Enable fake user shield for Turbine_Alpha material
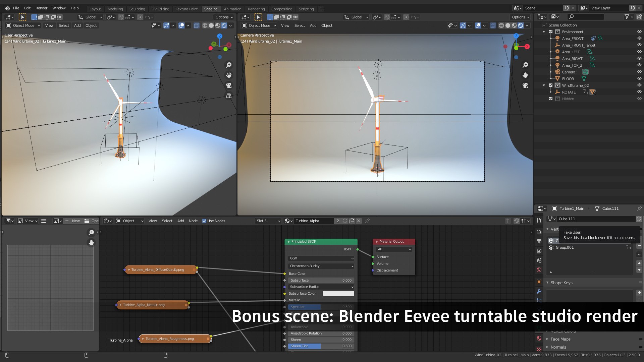The image size is (644, 362). click(x=345, y=221)
